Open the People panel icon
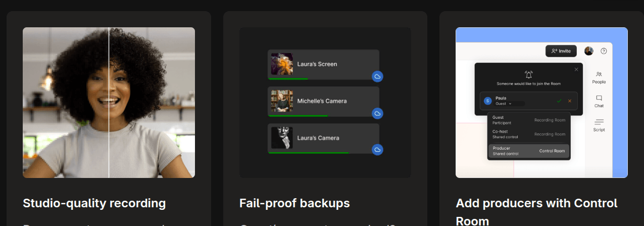Image resolution: width=644 pixels, height=226 pixels. (599, 74)
